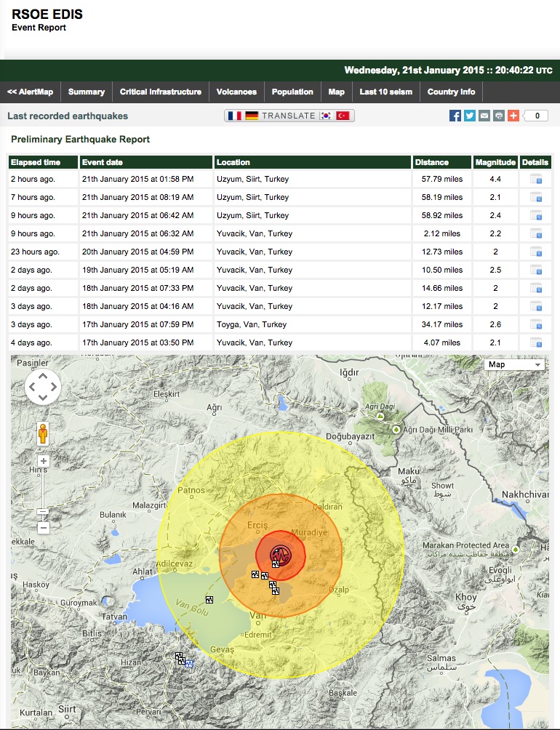The image size is (560, 730).
Task: Open details for the 4.4 magnitude quake
Action: pyautogui.click(x=536, y=180)
